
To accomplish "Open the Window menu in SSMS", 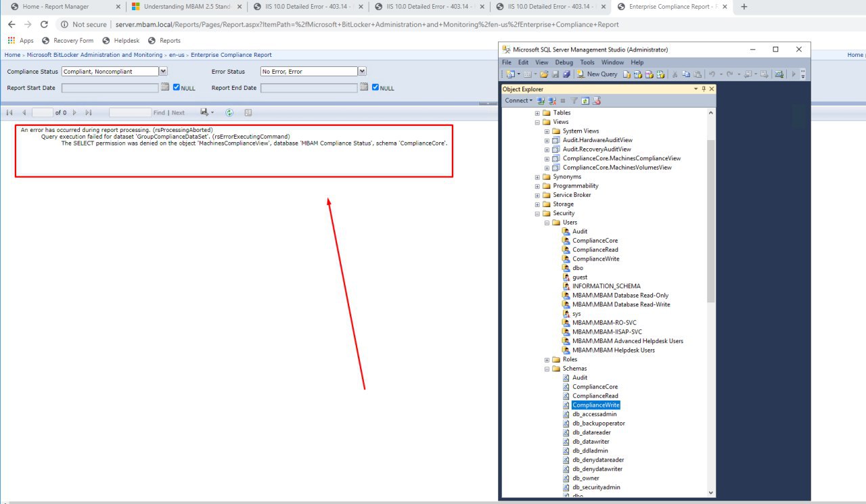I will point(612,62).
